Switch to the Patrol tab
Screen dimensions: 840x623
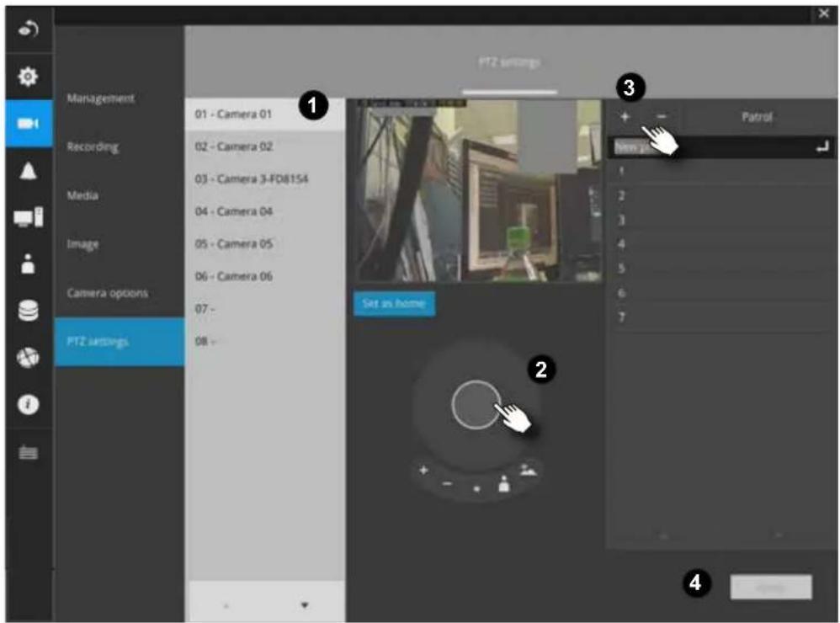click(x=757, y=116)
